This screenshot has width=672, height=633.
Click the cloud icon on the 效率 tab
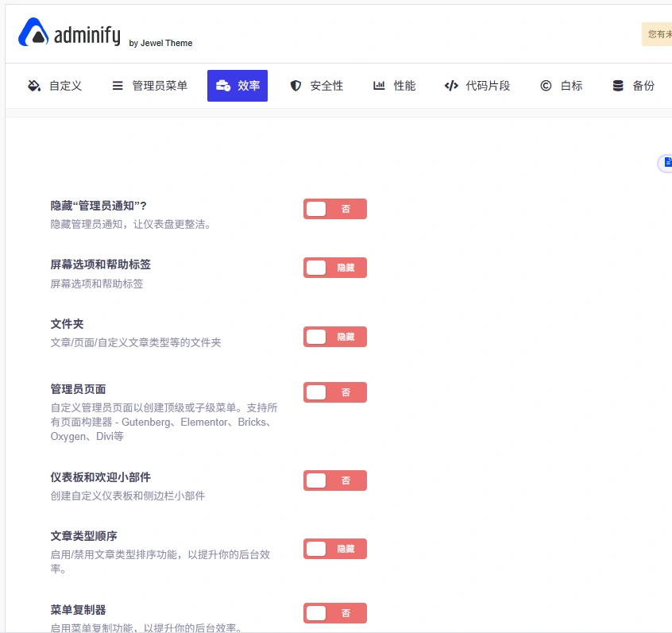pos(223,86)
